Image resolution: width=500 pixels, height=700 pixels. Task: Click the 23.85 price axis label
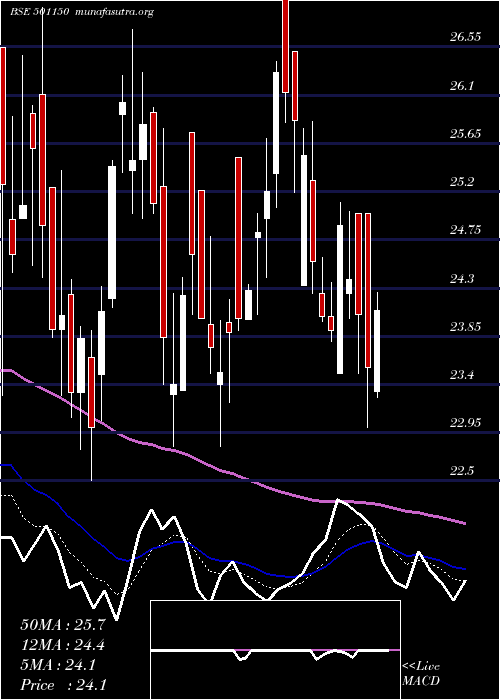(x=465, y=327)
